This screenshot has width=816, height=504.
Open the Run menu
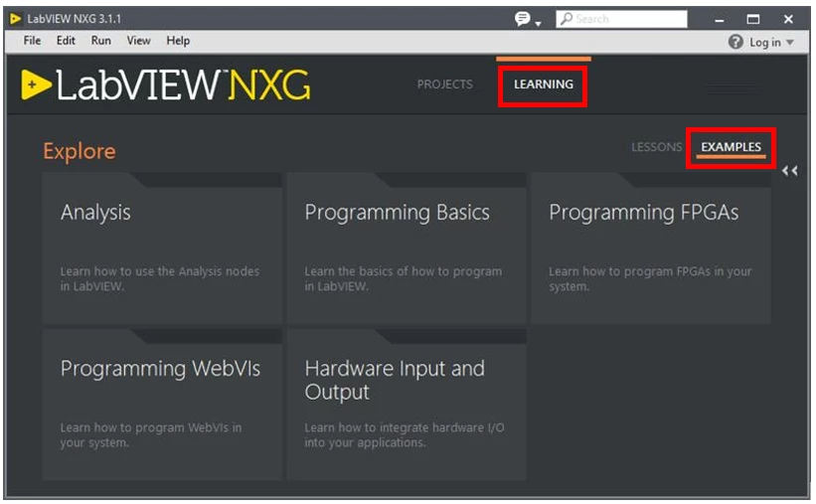tap(101, 41)
